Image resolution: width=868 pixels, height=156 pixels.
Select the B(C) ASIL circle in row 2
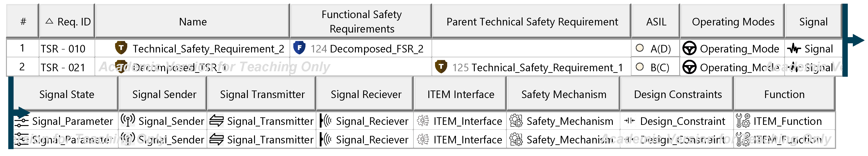[x=639, y=67]
